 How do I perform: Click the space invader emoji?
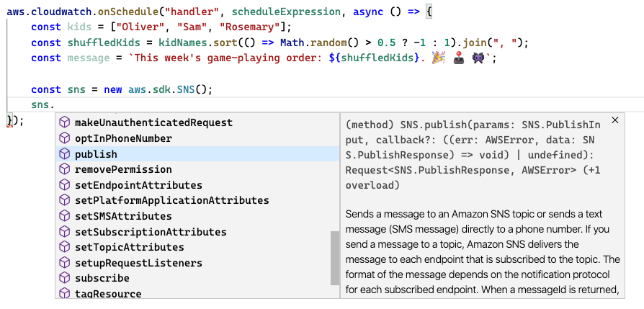[x=479, y=58]
